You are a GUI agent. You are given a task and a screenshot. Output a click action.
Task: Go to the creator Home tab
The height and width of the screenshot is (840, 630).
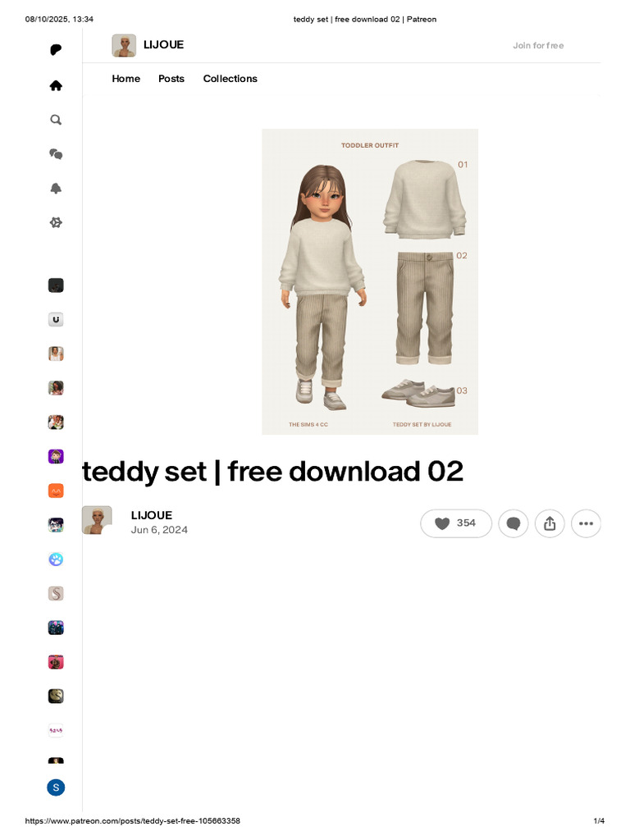click(126, 79)
